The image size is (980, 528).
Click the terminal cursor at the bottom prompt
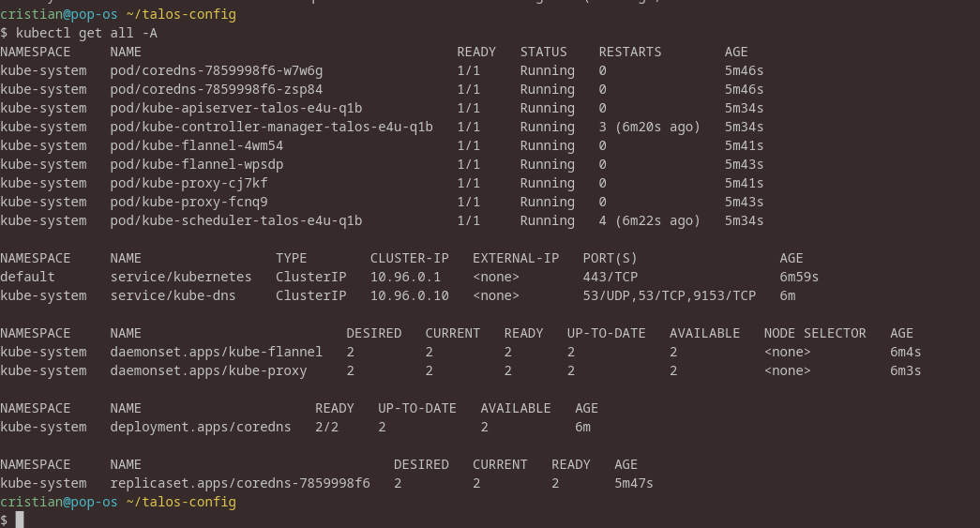20,520
